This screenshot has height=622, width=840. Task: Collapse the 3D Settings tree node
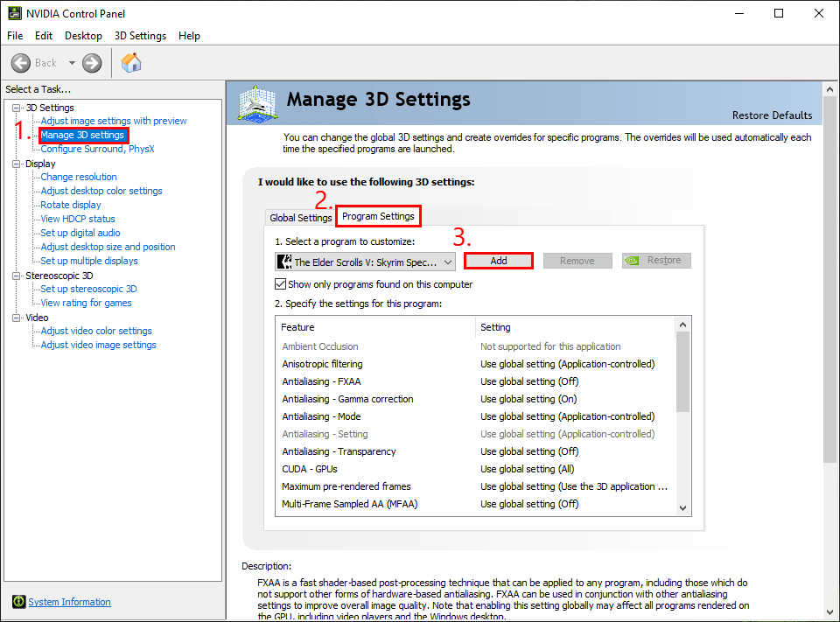coord(14,107)
